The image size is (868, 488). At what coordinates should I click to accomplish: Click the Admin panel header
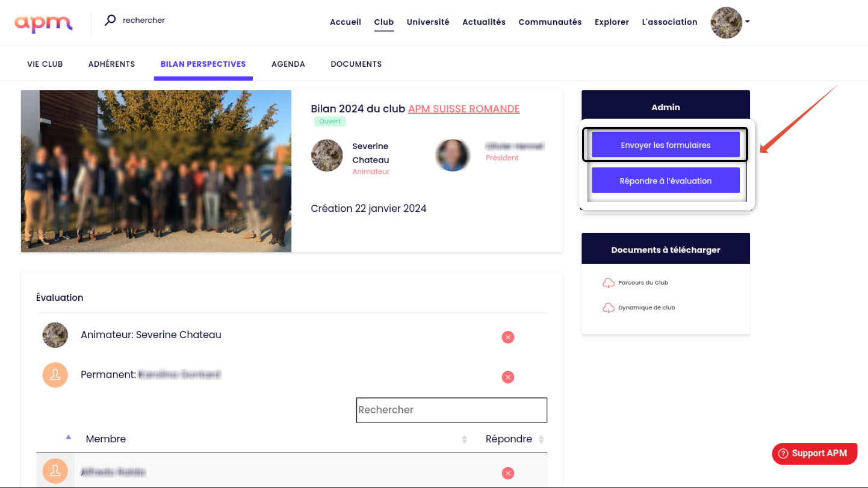(666, 107)
